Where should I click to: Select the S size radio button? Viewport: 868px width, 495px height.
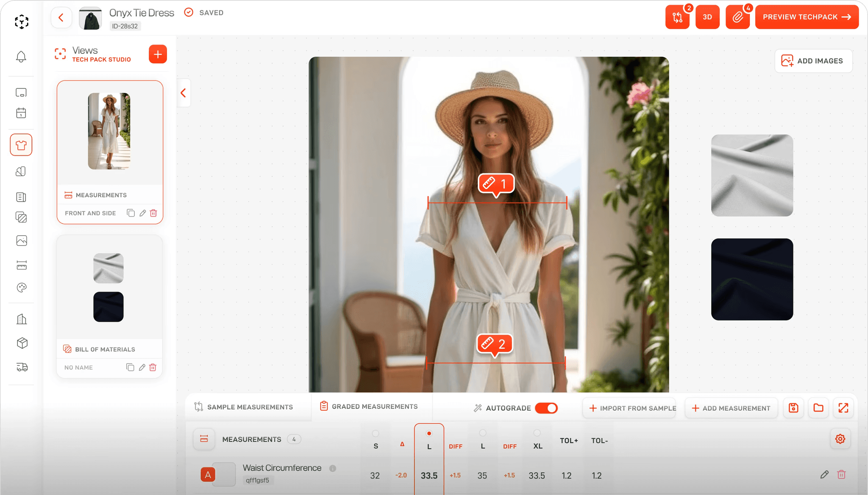coord(376,433)
